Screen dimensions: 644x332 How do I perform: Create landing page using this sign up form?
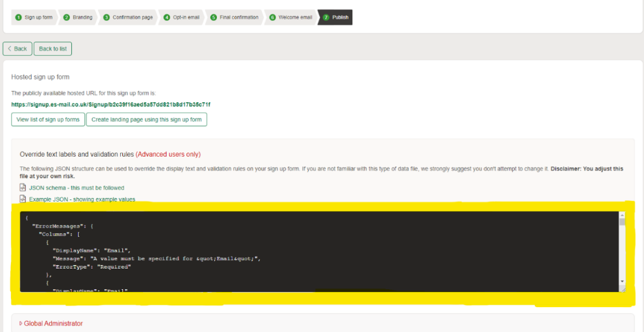[x=146, y=119]
